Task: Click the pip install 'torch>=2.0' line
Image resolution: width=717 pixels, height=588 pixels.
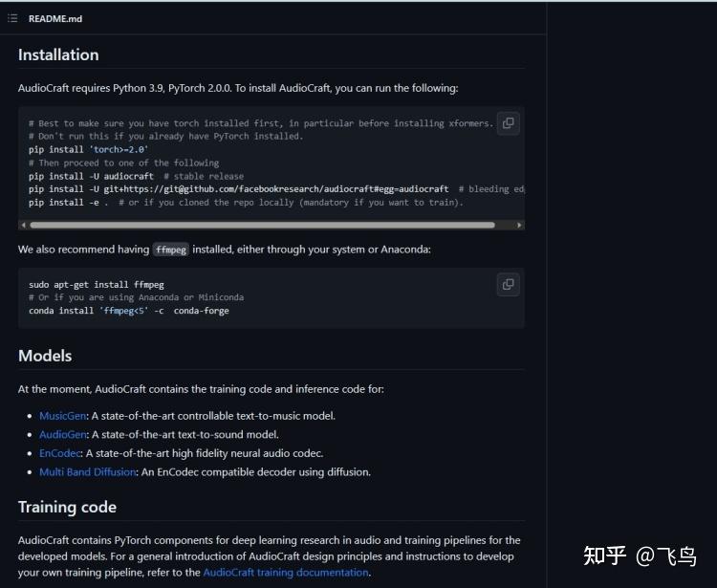Action: (x=88, y=150)
